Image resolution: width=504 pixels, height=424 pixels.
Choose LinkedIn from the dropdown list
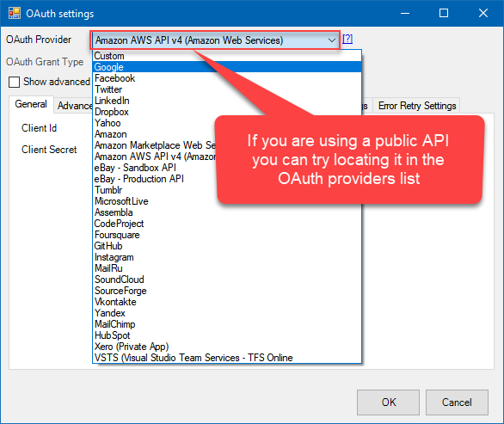tap(227, 101)
